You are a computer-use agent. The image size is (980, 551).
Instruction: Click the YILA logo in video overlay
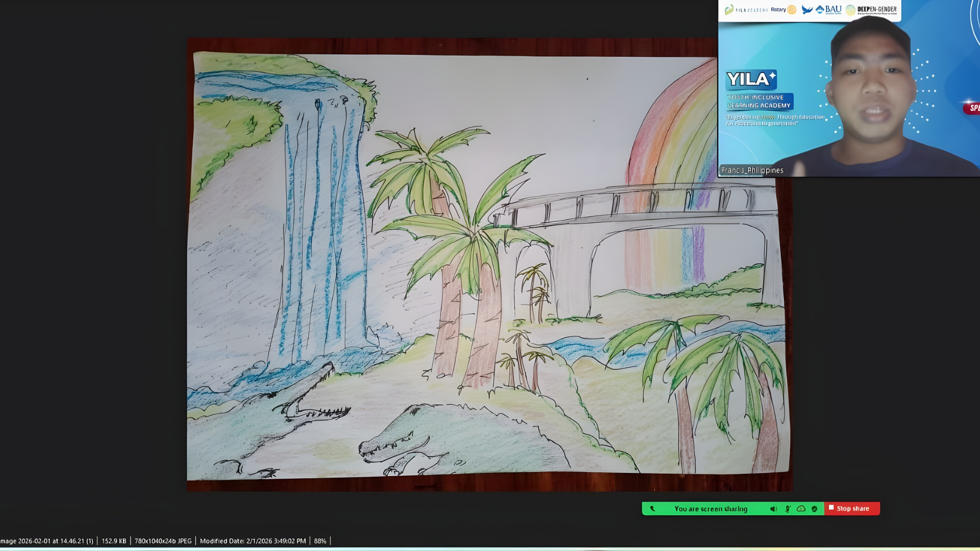pos(750,80)
